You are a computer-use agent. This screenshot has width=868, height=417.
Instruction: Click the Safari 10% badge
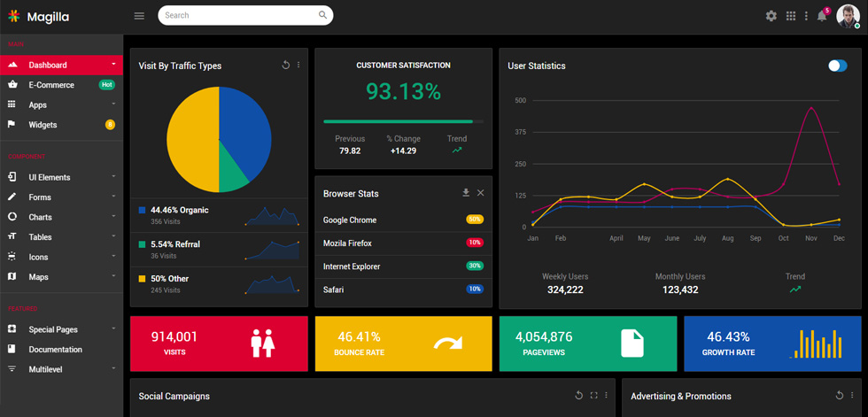pos(475,290)
